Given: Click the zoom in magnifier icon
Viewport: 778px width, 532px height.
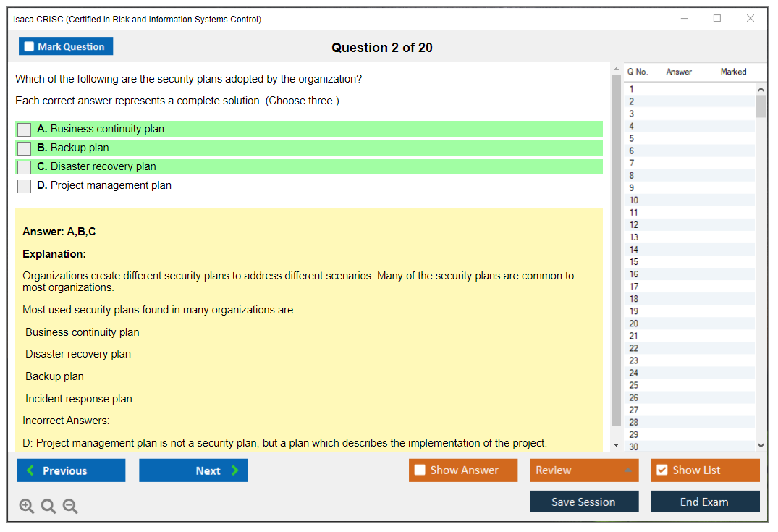Looking at the screenshot, I should [x=27, y=507].
